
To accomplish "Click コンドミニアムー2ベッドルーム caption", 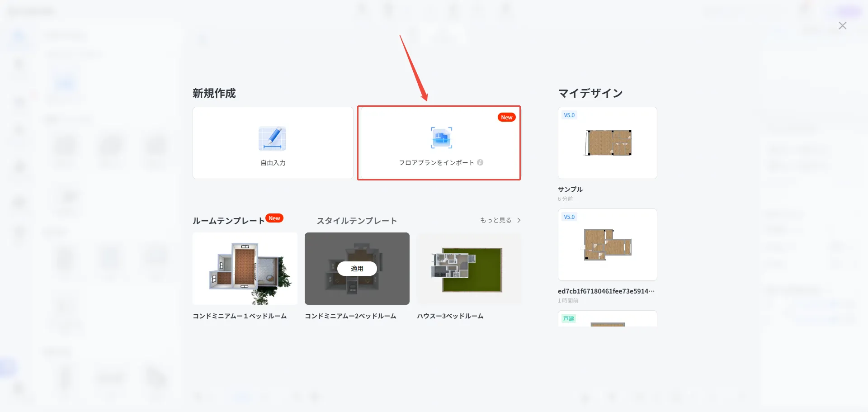I will click(x=350, y=316).
